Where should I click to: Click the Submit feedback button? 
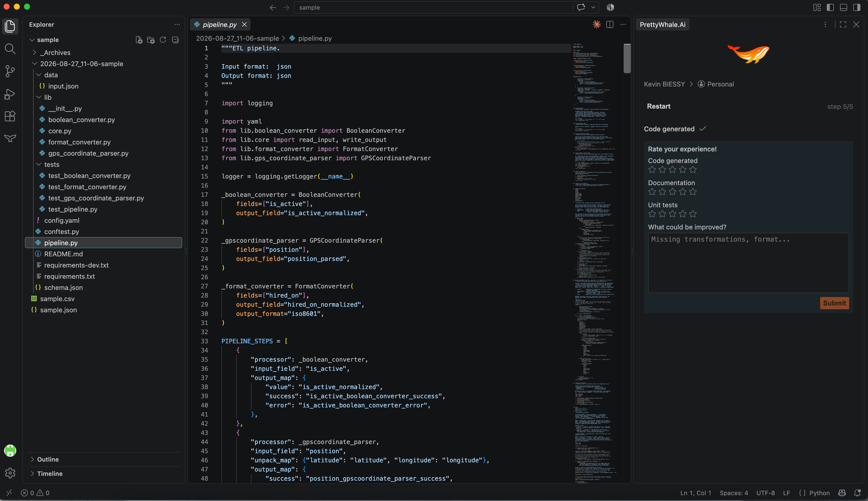click(x=834, y=303)
